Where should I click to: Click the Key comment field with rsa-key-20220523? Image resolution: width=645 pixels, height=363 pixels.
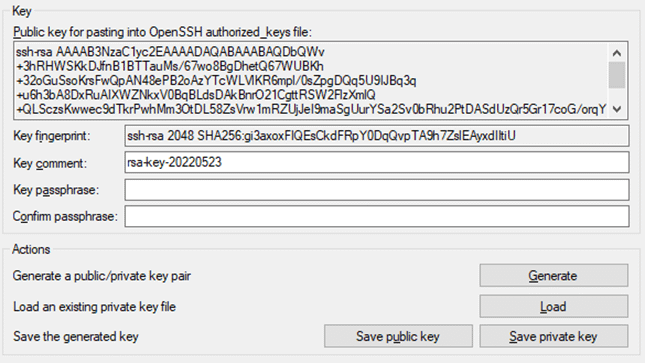click(x=377, y=162)
